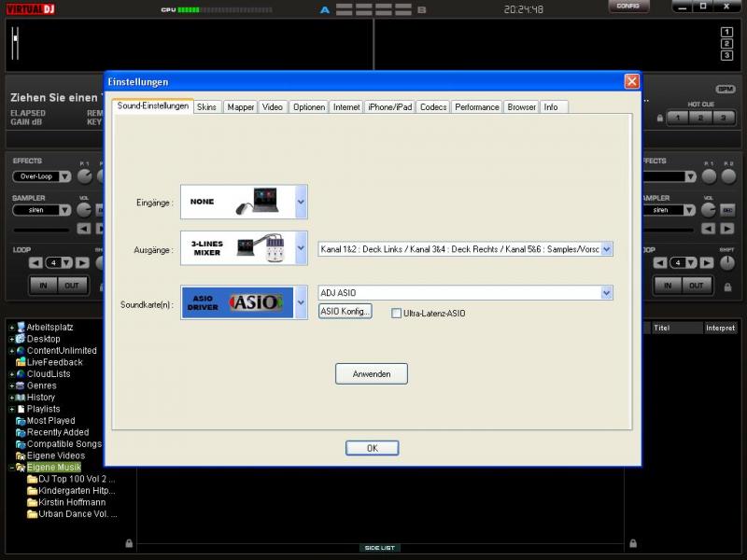
Task: Click right sampler previous arrow icon
Action: coord(708,229)
